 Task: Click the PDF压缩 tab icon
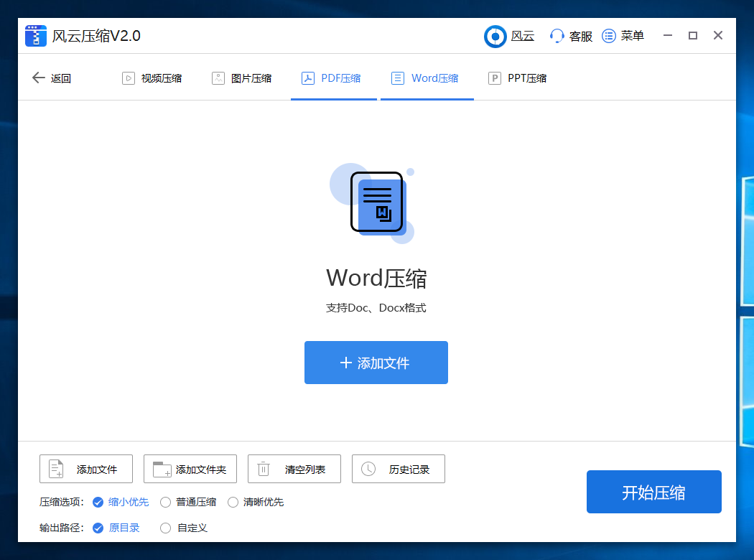[308, 78]
